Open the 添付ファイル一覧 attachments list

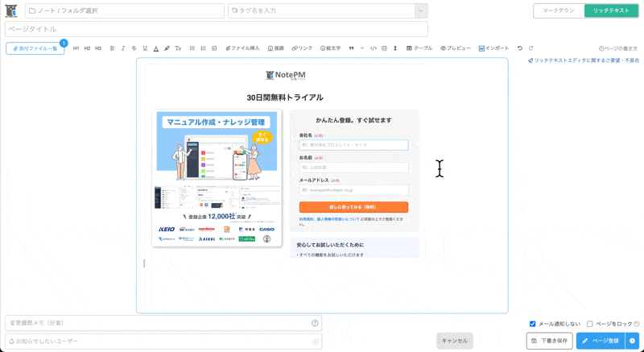point(35,48)
